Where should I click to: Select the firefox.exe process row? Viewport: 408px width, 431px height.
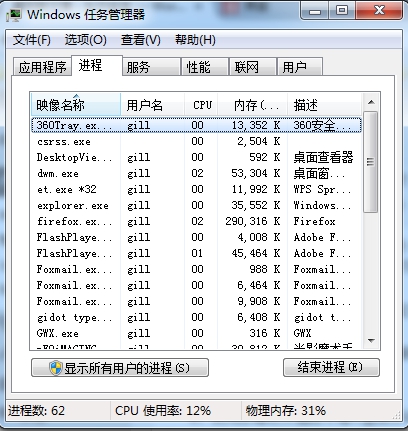pyautogui.click(x=196, y=221)
